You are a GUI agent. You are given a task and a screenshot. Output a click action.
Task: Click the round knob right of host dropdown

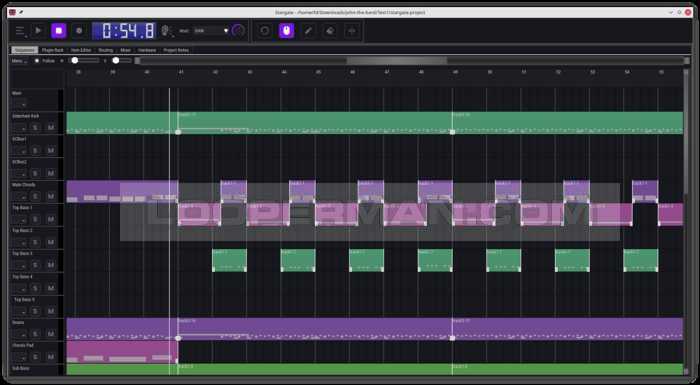pos(238,31)
